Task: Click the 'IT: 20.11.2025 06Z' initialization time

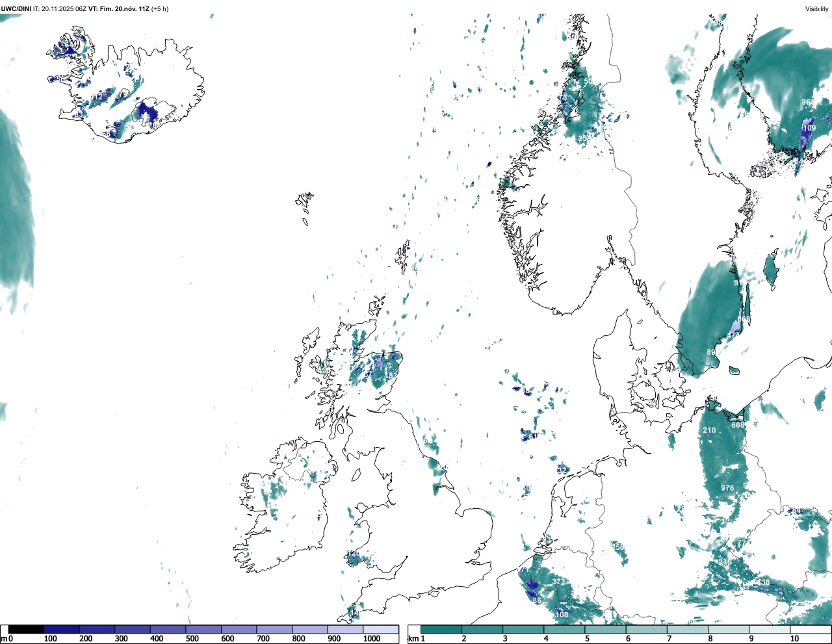Action: point(60,8)
